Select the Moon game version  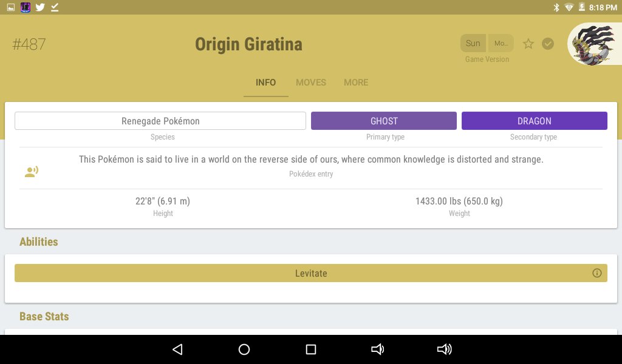click(x=501, y=43)
